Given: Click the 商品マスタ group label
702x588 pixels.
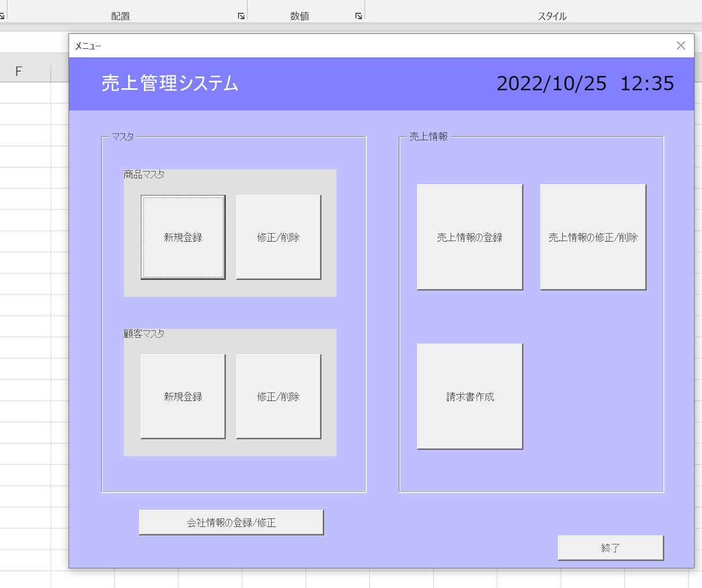Looking at the screenshot, I should coord(144,174).
